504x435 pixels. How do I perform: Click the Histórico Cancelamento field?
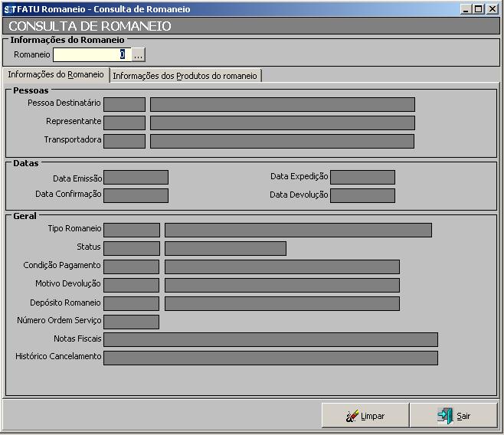coord(270,358)
